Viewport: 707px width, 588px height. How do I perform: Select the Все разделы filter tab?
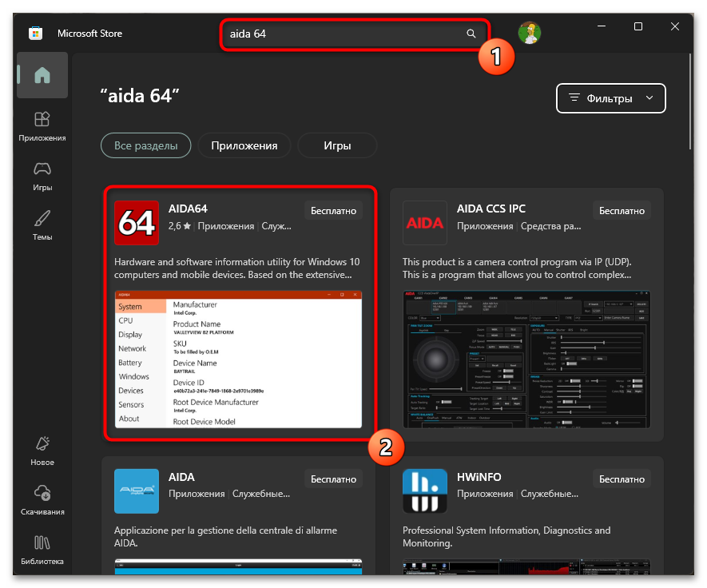tap(146, 145)
